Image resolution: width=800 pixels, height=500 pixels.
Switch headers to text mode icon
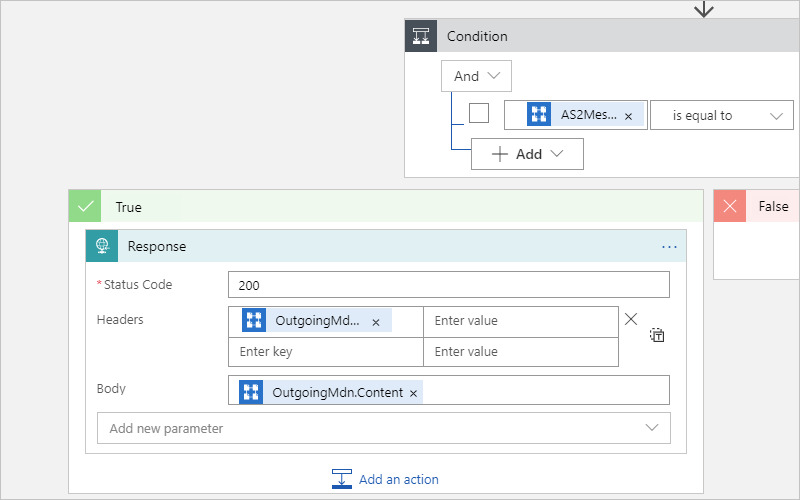tap(657, 335)
